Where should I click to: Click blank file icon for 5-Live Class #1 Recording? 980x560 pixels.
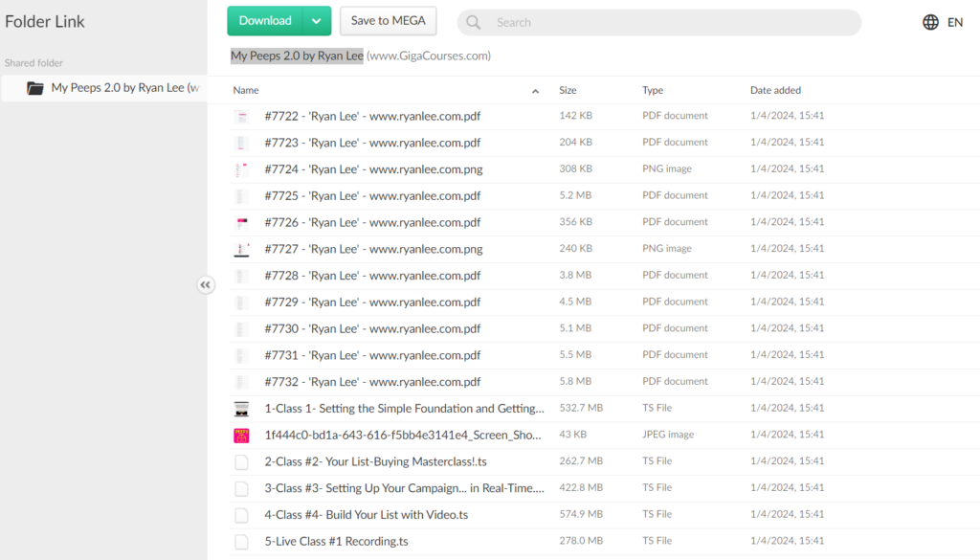[241, 542]
